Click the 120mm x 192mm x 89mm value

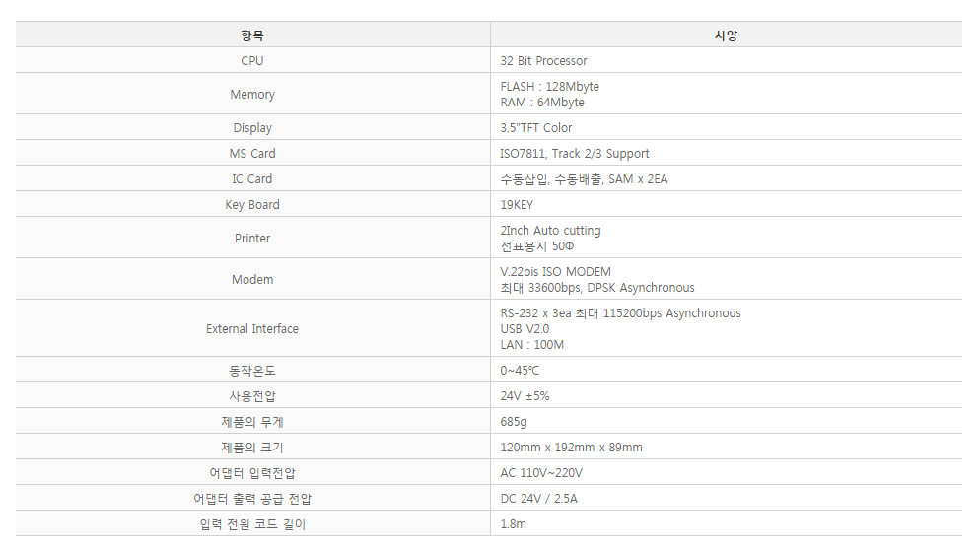point(571,447)
